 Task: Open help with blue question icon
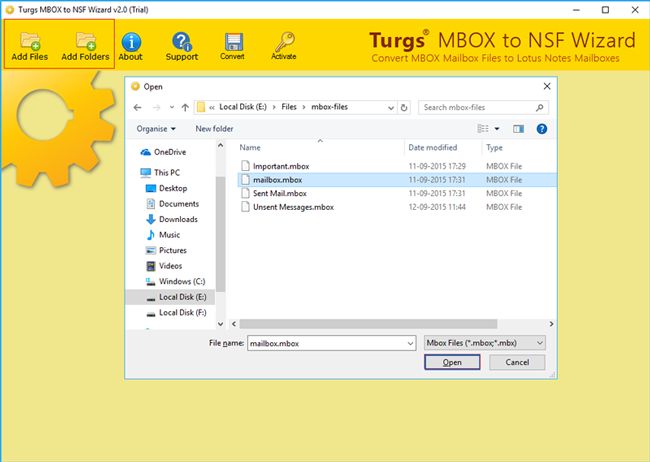pos(541,128)
